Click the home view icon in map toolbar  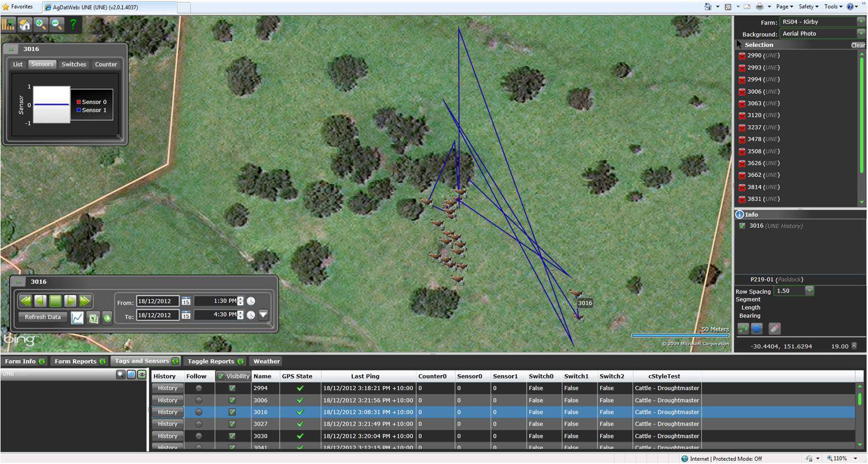click(x=25, y=24)
